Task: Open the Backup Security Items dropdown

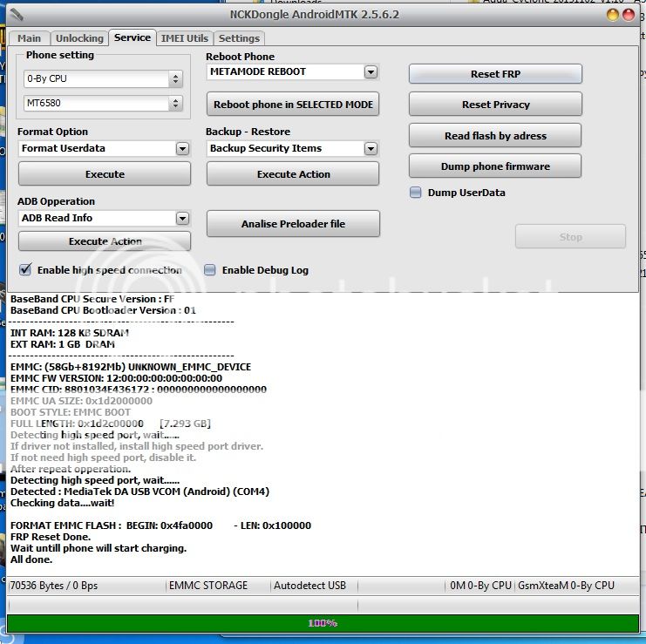Action: (x=371, y=148)
